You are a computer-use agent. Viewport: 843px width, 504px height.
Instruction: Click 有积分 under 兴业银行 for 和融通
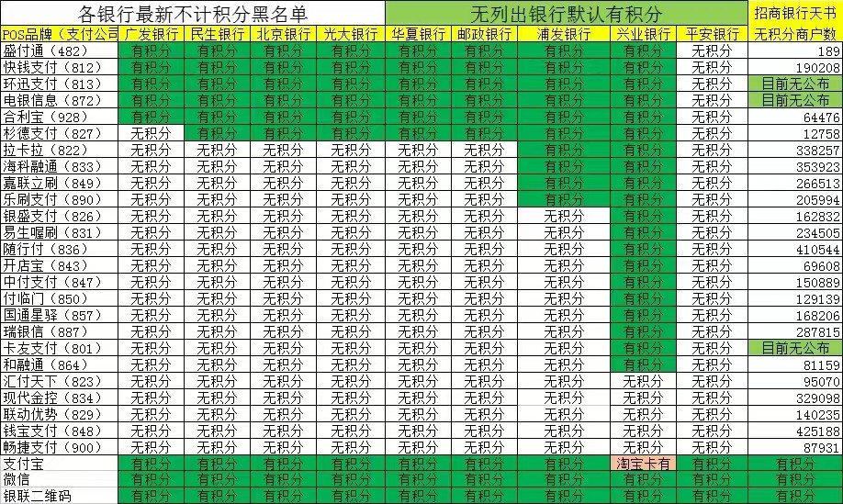tap(643, 364)
